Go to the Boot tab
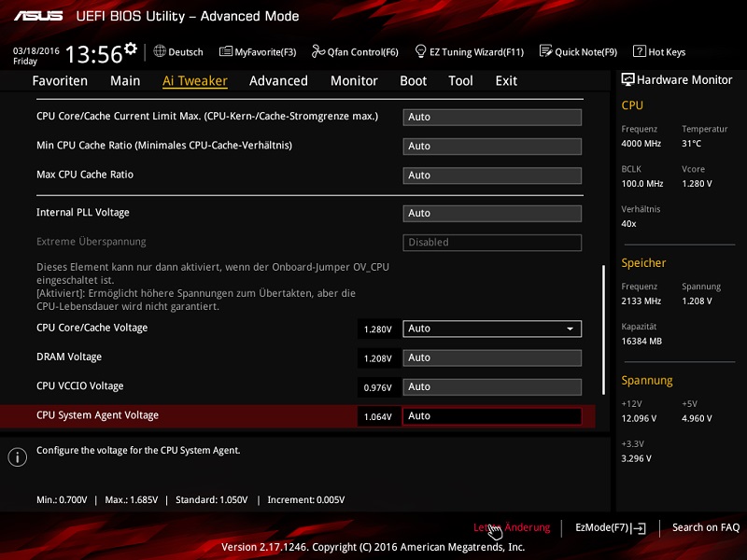747x560 pixels. [x=413, y=81]
